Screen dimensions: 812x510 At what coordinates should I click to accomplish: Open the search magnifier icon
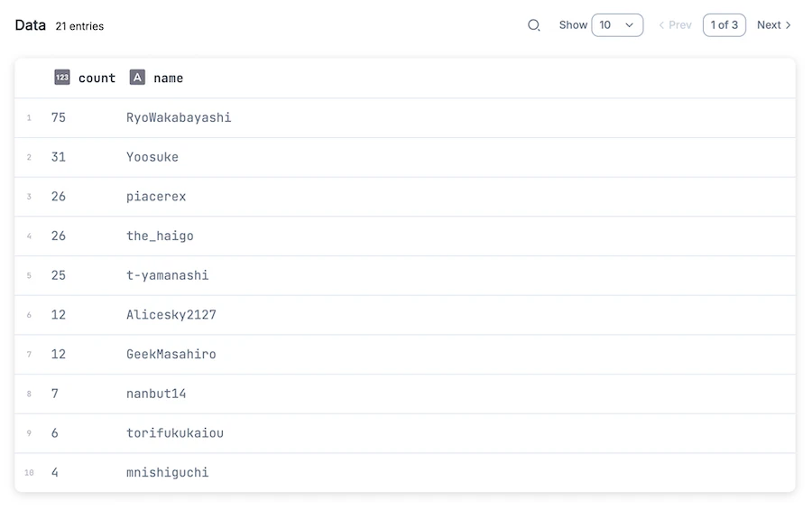tap(534, 25)
